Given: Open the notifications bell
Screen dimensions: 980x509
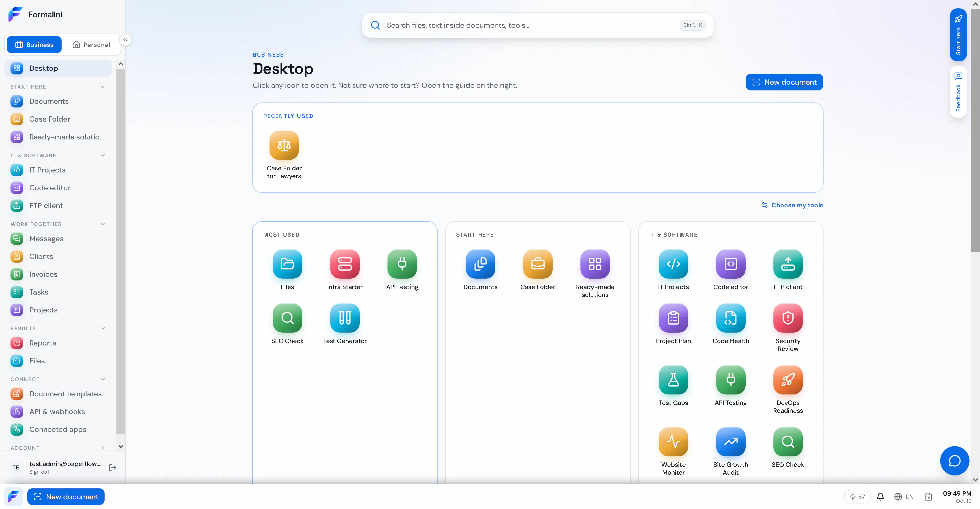Looking at the screenshot, I should [x=880, y=496].
